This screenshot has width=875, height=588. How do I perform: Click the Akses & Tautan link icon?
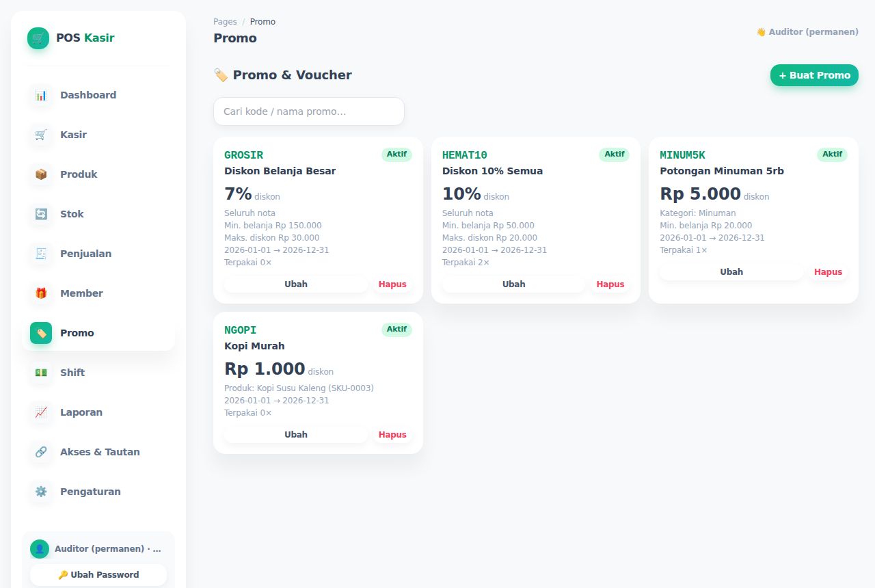(x=41, y=452)
